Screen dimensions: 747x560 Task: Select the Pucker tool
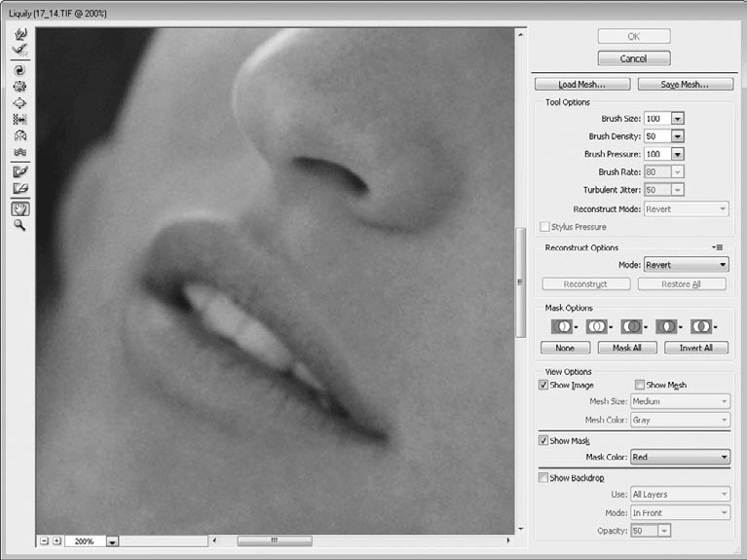[20, 87]
